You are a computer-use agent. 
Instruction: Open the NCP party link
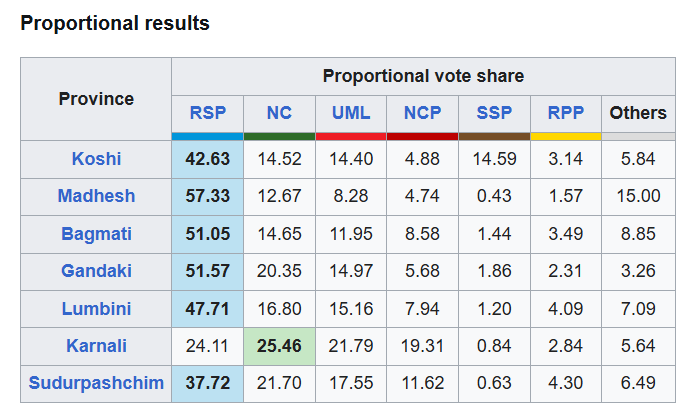(x=423, y=113)
